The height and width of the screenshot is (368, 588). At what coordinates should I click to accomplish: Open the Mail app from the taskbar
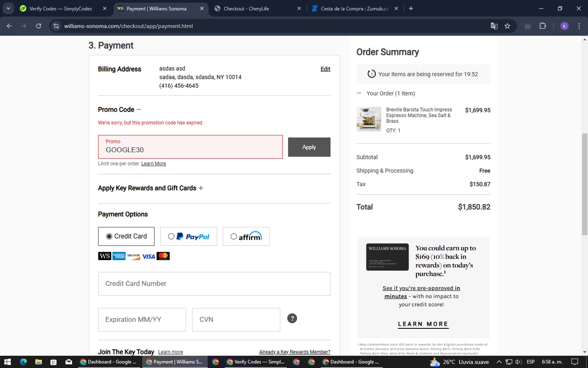[x=69, y=362]
